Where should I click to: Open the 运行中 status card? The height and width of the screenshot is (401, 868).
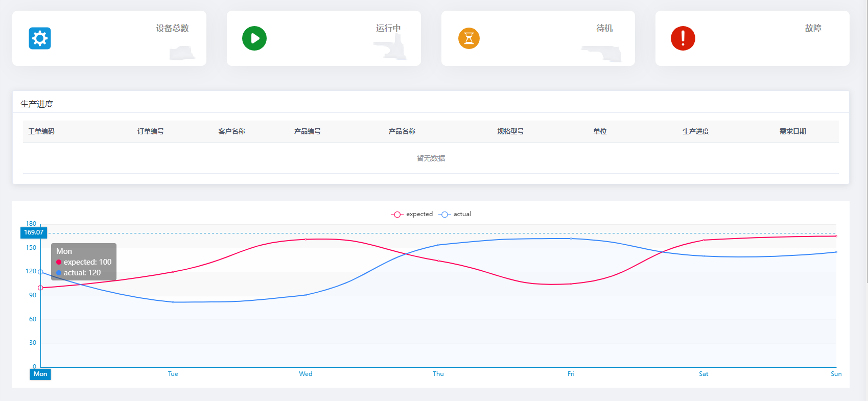coord(324,38)
